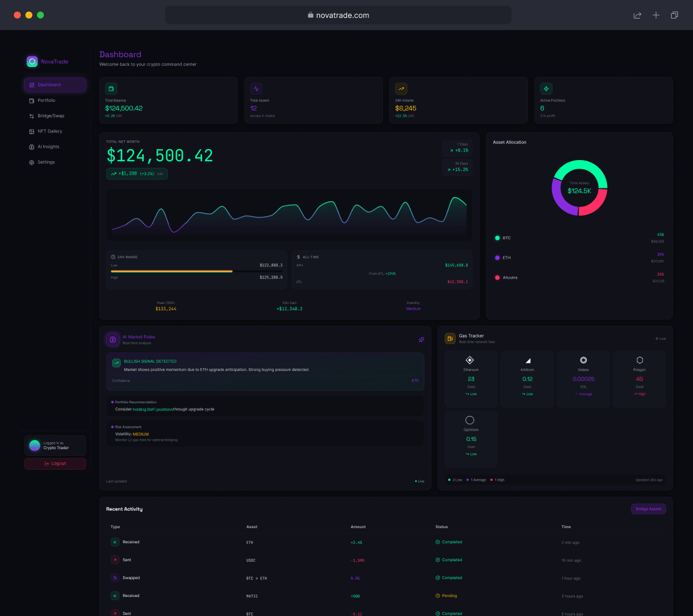The width and height of the screenshot is (693, 616).
Task: Open the Dashboard sidebar item
Action: [55, 85]
